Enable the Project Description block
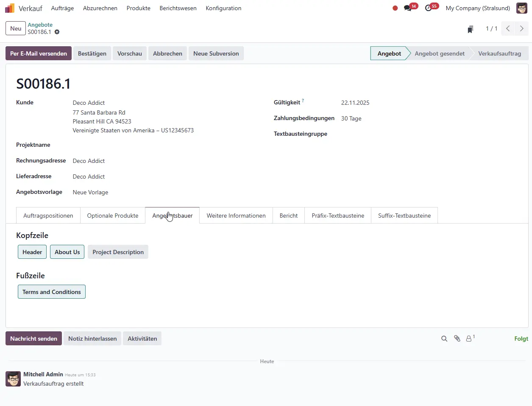 coord(118,252)
